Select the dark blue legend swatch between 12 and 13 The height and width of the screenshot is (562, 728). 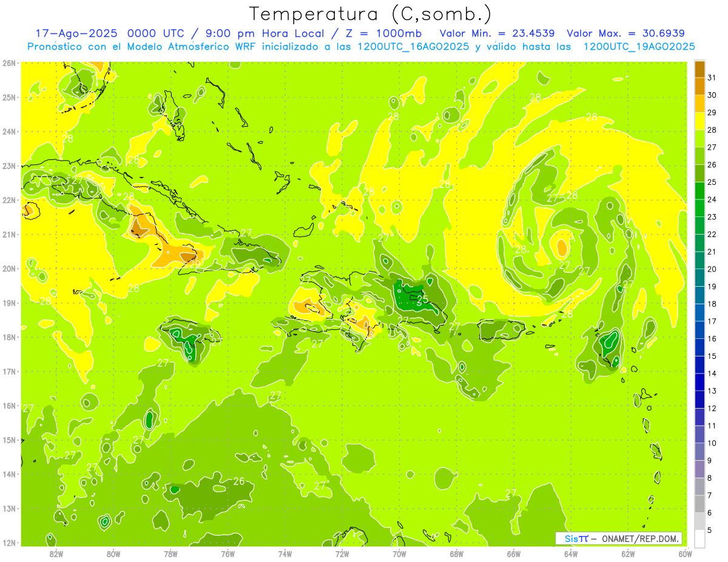(x=699, y=399)
